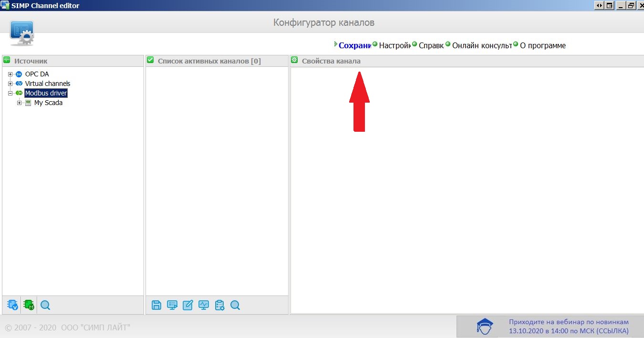
Task: Click the search magnifier in Источник panel
Action: click(45, 305)
